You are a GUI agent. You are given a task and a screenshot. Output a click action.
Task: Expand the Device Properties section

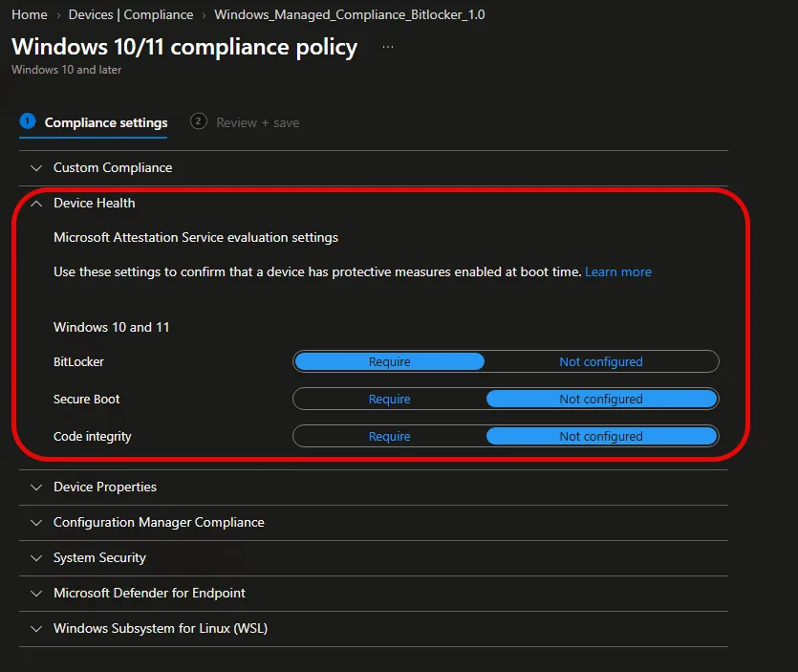click(x=373, y=488)
